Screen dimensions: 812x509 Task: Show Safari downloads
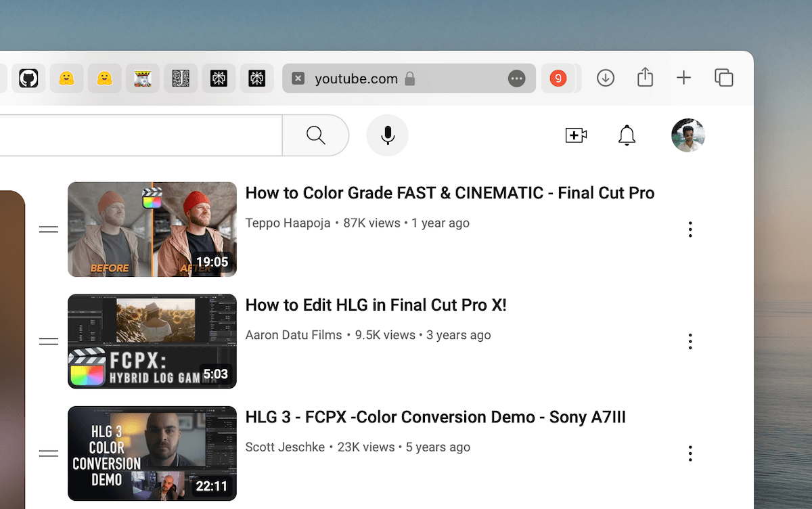click(x=606, y=78)
